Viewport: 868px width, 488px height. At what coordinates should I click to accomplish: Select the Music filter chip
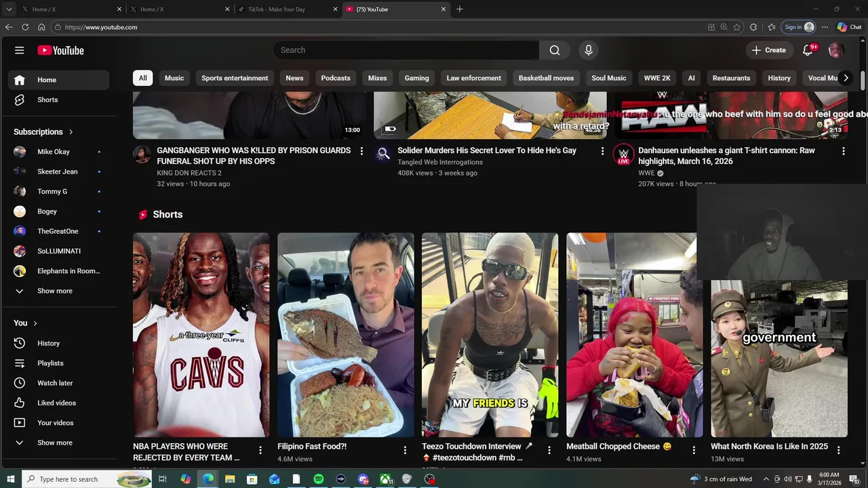174,78
